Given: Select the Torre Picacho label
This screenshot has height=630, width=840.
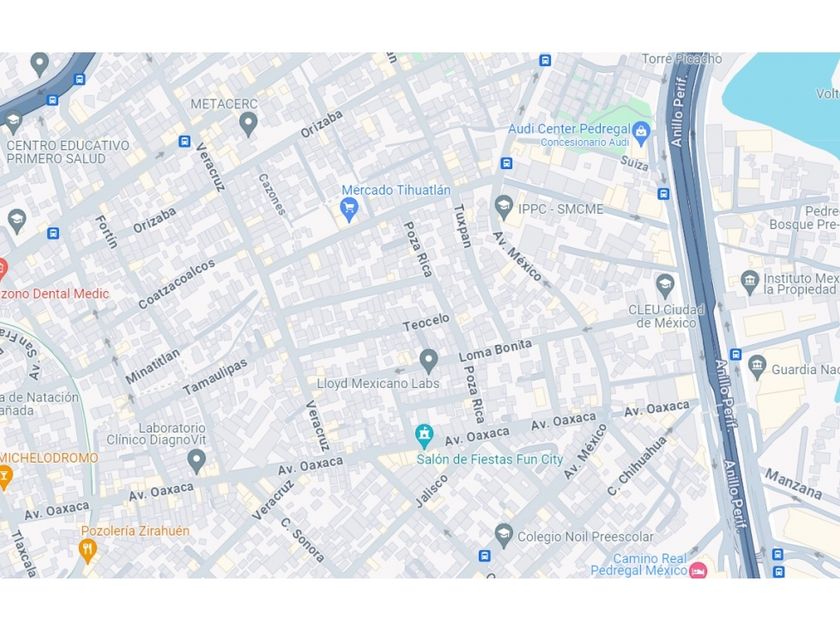Looking at the screenshot, I should pyautogui.click(x=681, y=59).
